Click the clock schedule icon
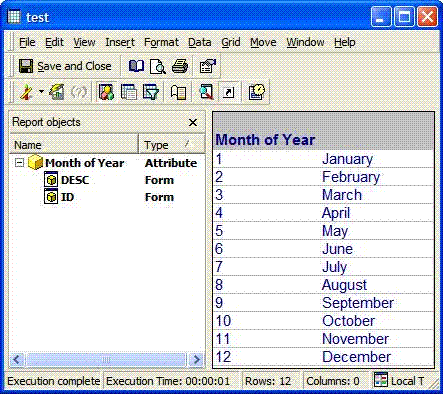Screen dimensions: 443x394 click(257, 92)
